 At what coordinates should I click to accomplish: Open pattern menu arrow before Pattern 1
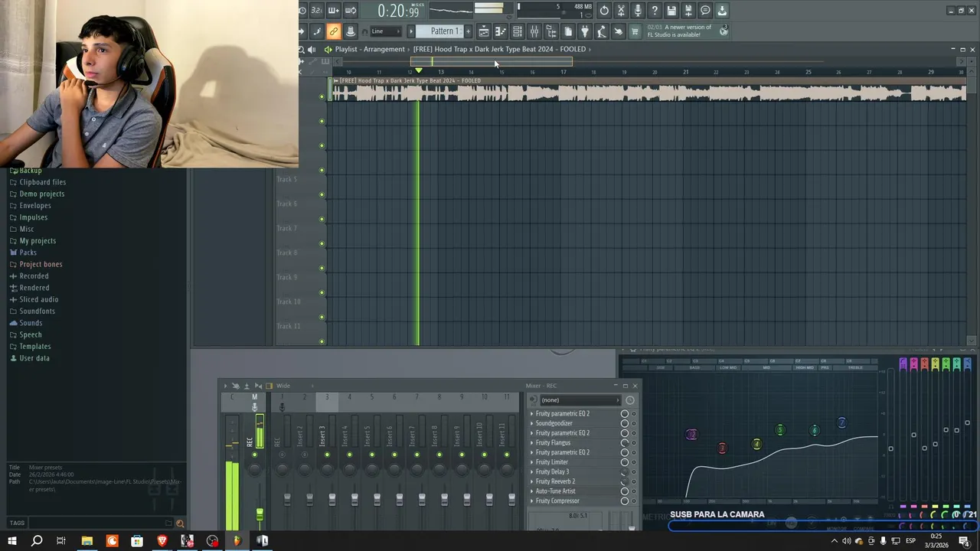[410, 31]
